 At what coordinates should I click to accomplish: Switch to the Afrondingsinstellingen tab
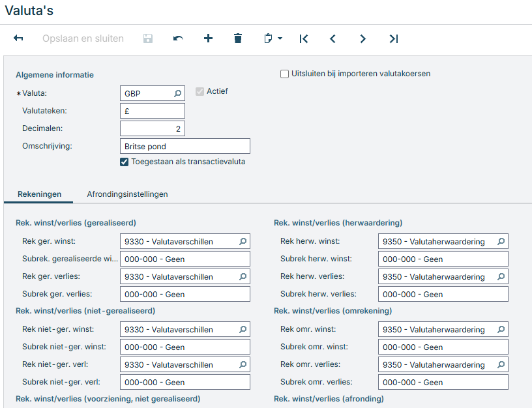pyautogui.click(x=125, y=194)
